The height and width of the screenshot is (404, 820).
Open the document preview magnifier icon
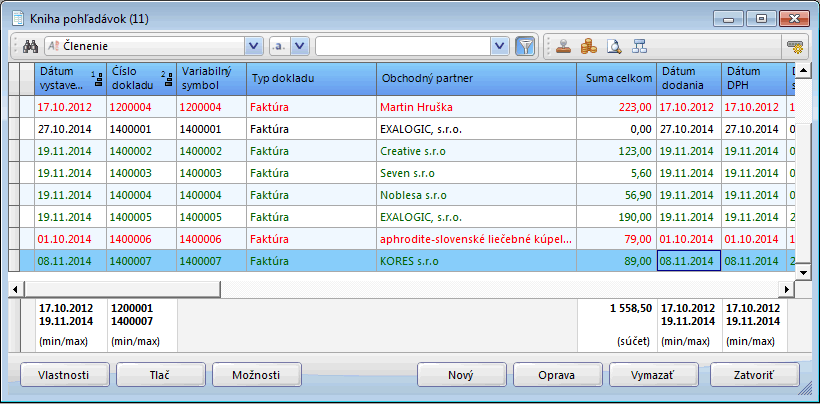click(x=614, y=46)
